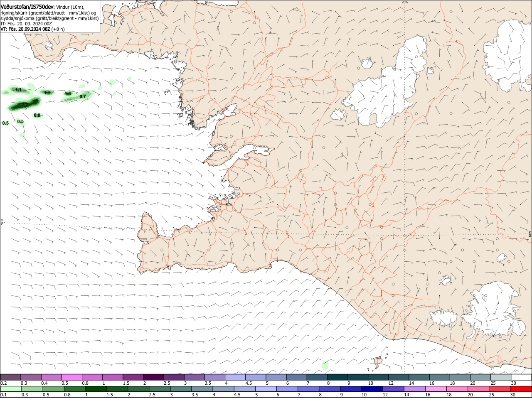Pick the white swatch labeled 30, upper legend
The image size is (532, 398).
(521, 377)
